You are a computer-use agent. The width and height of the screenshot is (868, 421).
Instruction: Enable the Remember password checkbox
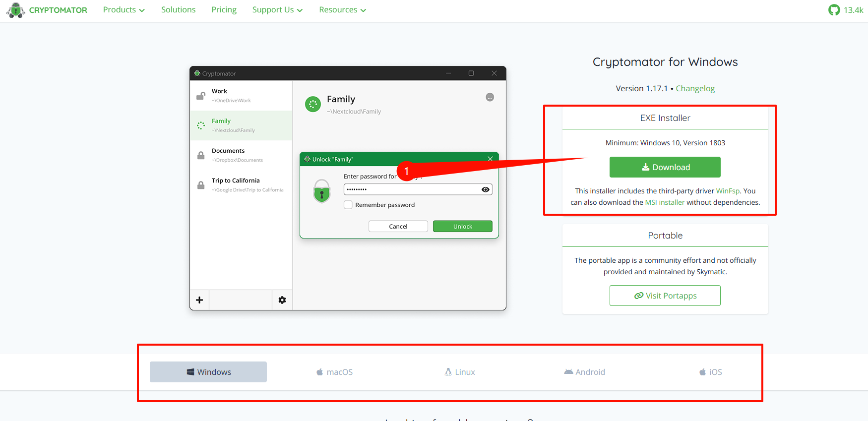348,205
